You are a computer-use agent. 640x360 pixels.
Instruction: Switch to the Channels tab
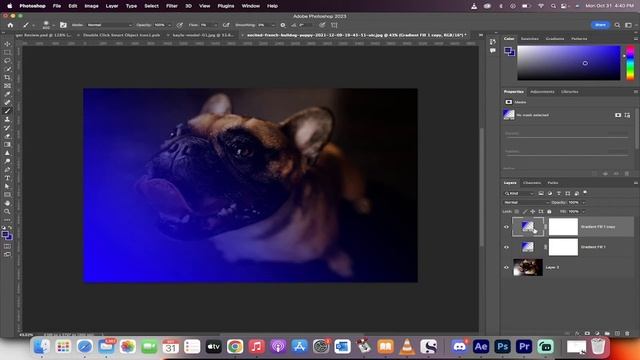click(532, 183)
